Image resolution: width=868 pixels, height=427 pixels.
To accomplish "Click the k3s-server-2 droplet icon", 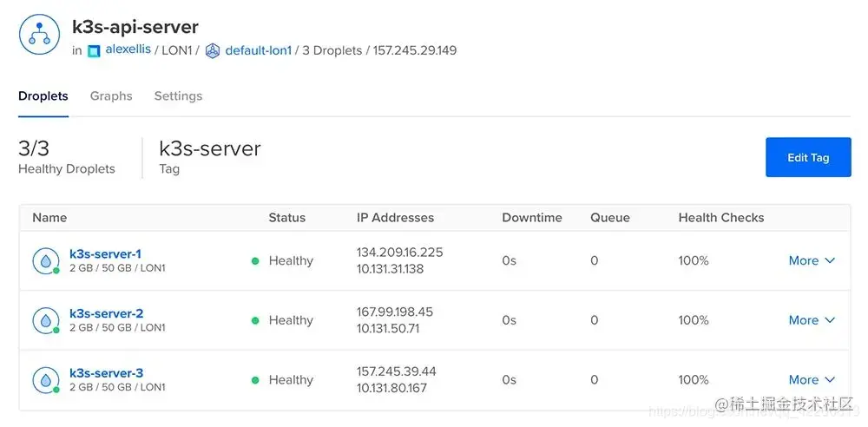I will pos(44,320).
